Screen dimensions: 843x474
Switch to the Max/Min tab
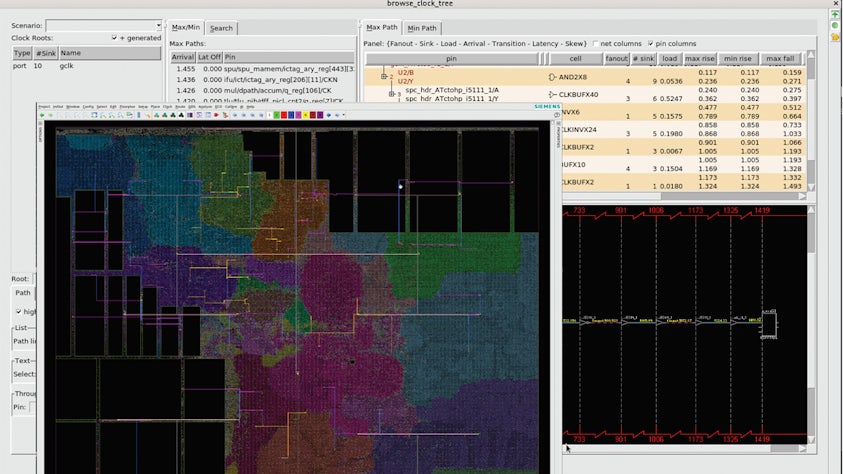(185, 27)
